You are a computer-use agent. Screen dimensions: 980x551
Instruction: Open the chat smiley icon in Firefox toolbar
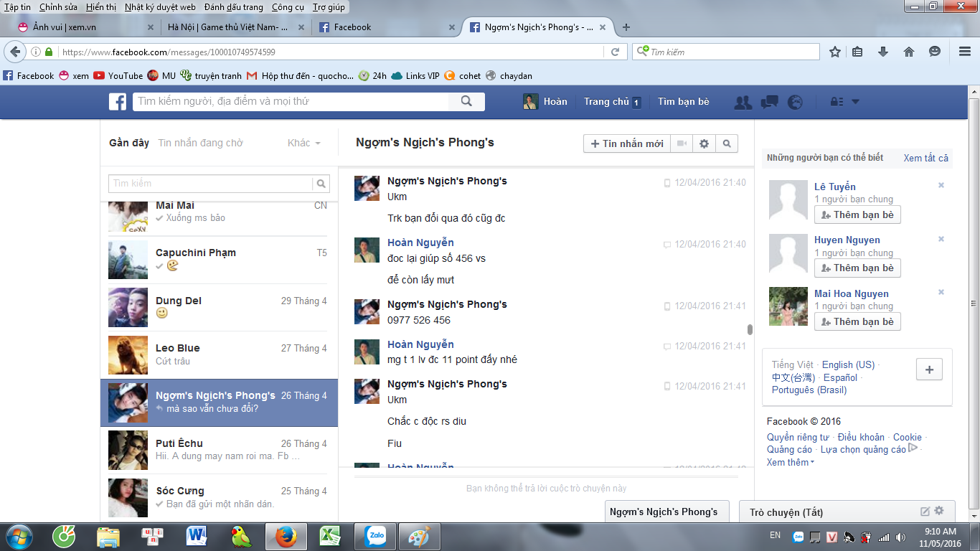pos(935,52)
